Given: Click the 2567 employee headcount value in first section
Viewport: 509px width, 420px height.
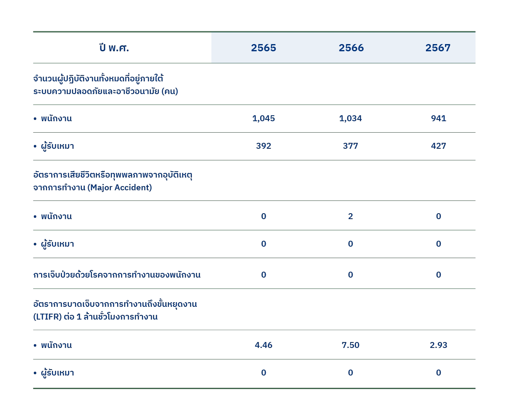Looking at the screenshot, I should (x=439, y=119).
